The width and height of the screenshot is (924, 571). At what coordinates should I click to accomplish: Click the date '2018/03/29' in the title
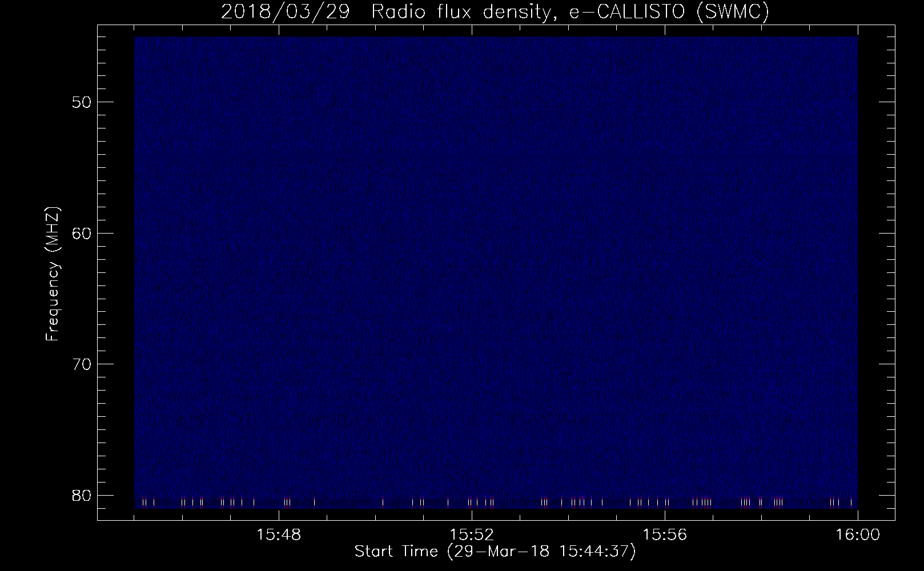285,12
